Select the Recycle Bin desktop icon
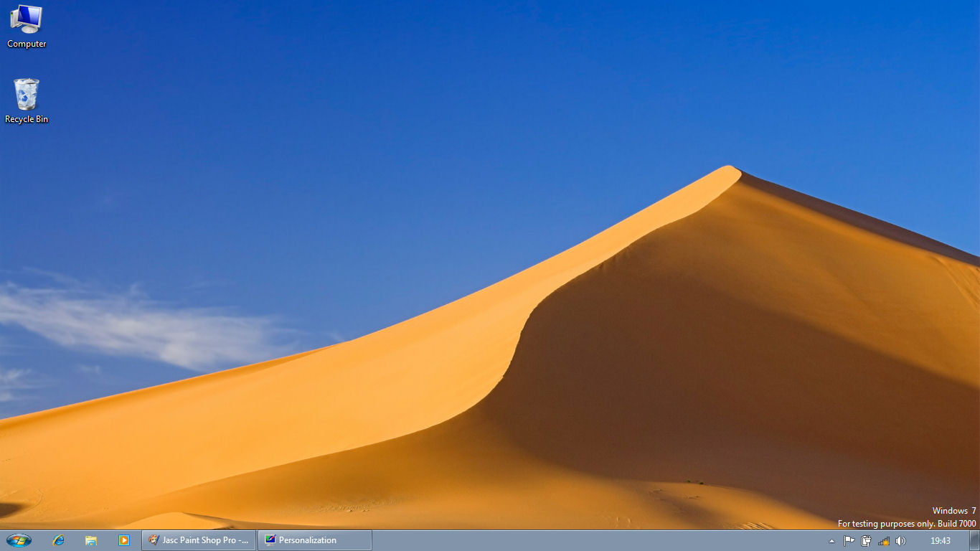The image size is (980, 551). (27, 95)
